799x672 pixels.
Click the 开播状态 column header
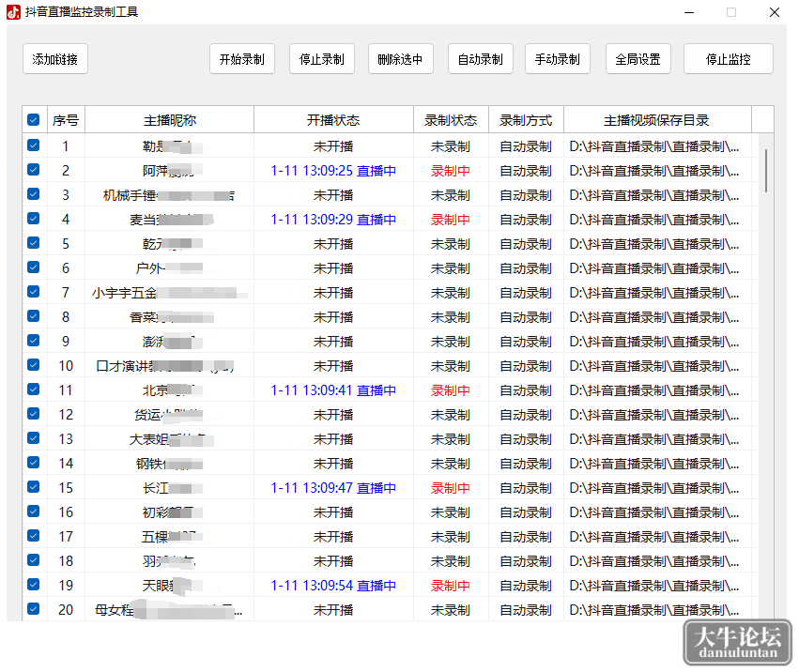click(333, 120)
